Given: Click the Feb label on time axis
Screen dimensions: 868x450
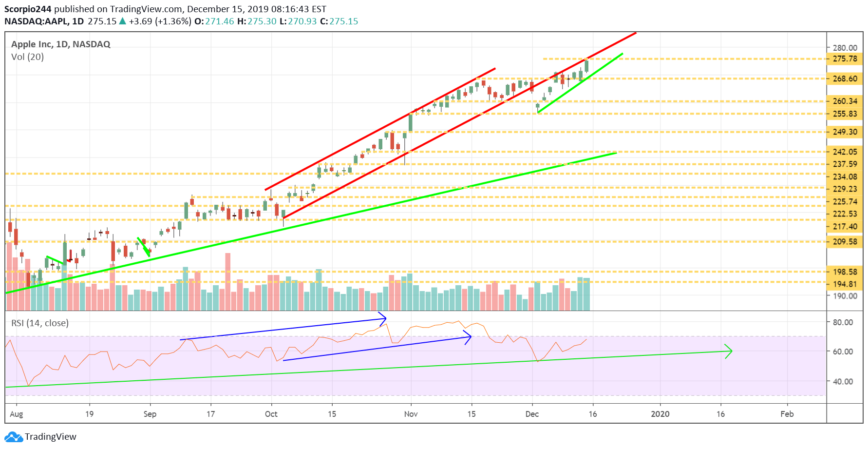Looking at the screenshot, I should (x=787, y=414).
